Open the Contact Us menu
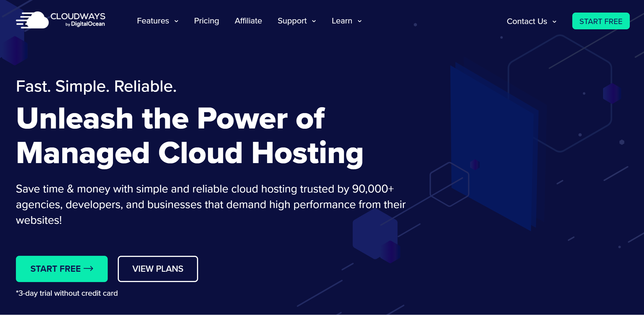 [527, 21]
